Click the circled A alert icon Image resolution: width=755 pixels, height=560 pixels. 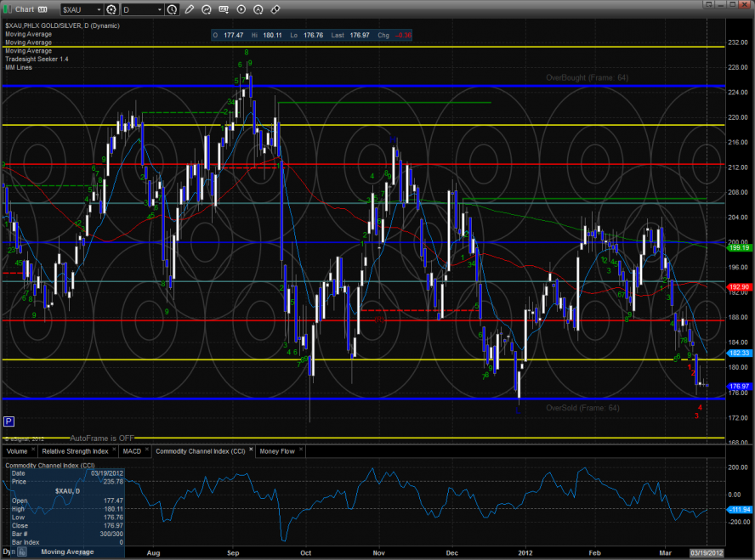click(x=258, y=9)
